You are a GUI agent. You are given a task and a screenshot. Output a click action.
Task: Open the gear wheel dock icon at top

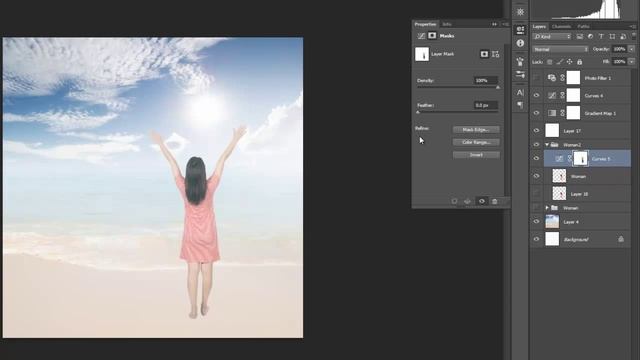[520, 12]
